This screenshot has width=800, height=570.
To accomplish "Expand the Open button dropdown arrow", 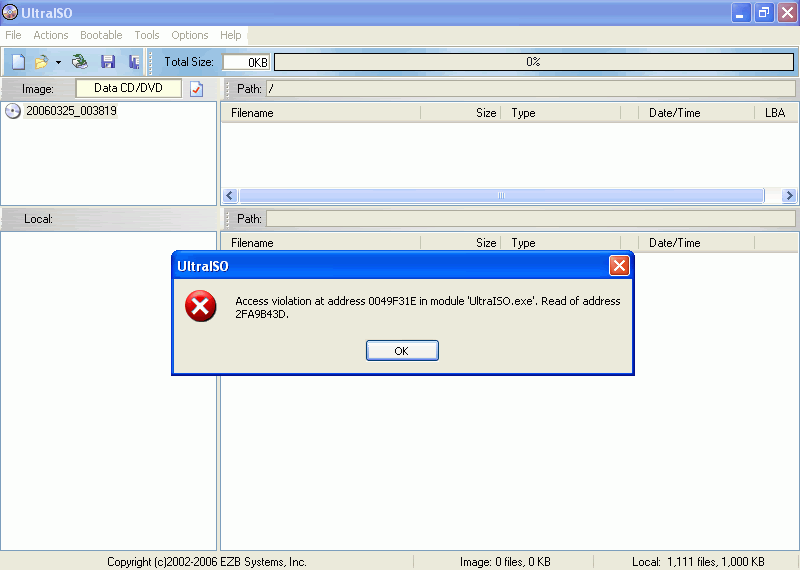I will click(58, 62).
